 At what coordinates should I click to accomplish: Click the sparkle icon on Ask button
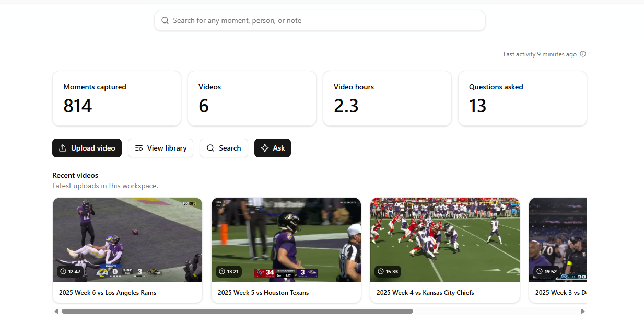click(x=265, y=148)
